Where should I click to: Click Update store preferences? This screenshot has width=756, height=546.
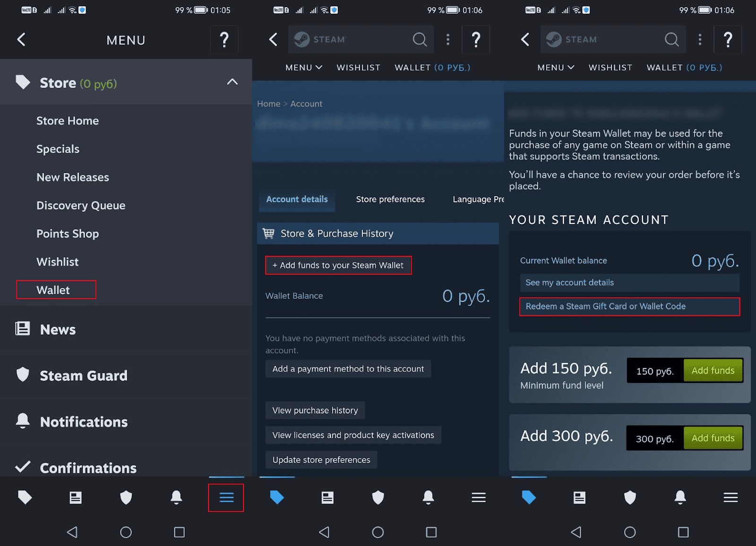click(x=321, y=459)
